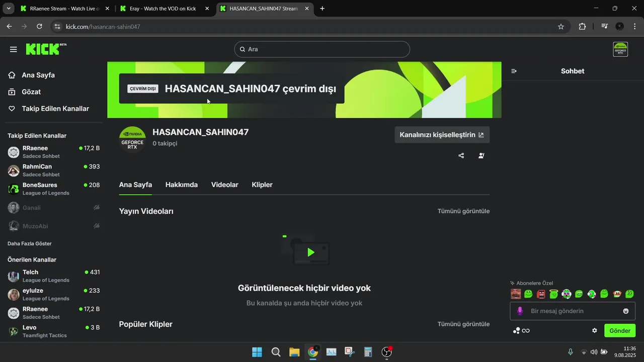Pick the halo angel green emote
This screenshot has height=362, width=644.
click(554, 294)
